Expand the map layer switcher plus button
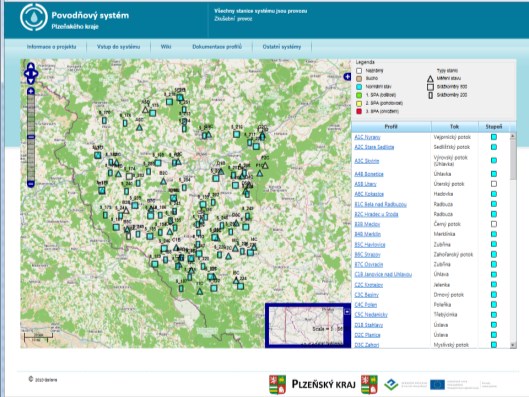The width and height of the screenshot is (529, 397). click(347, 77)
